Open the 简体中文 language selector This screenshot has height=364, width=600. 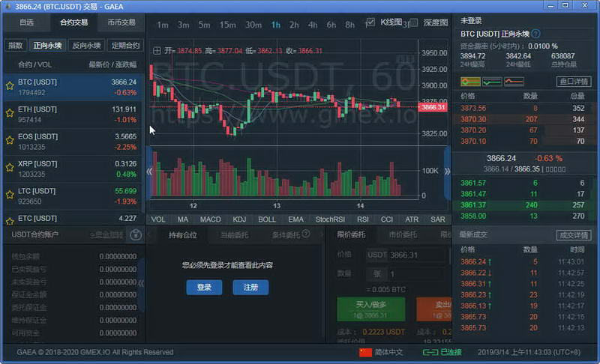[388, 352]
